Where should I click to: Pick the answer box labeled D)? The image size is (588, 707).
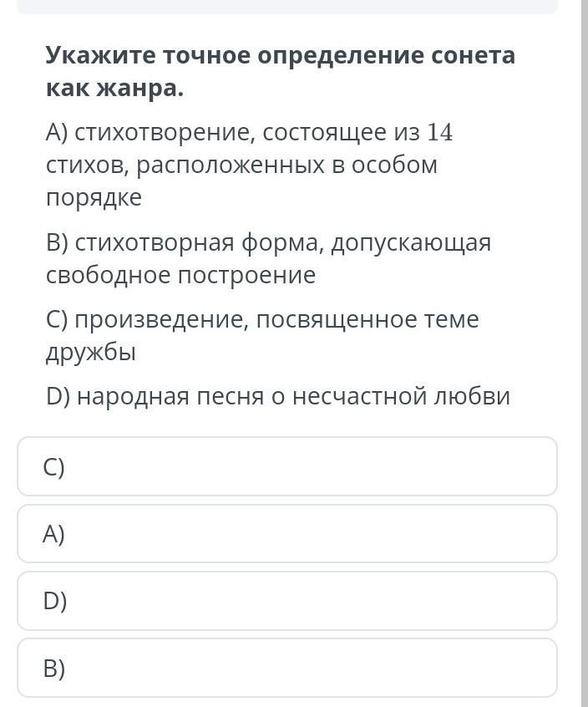(287, 601)
